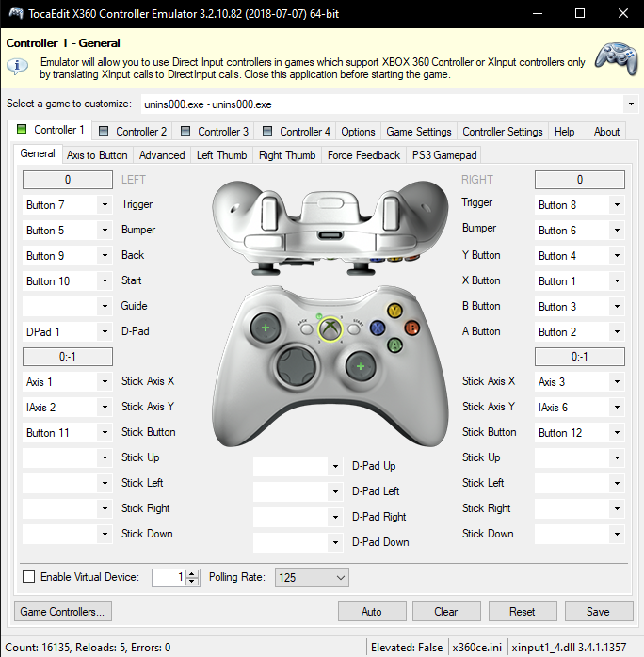The width and height of the screenshot is (644, 657).
Task: Expand the game selection dropdown
Action: coord(631,104)
